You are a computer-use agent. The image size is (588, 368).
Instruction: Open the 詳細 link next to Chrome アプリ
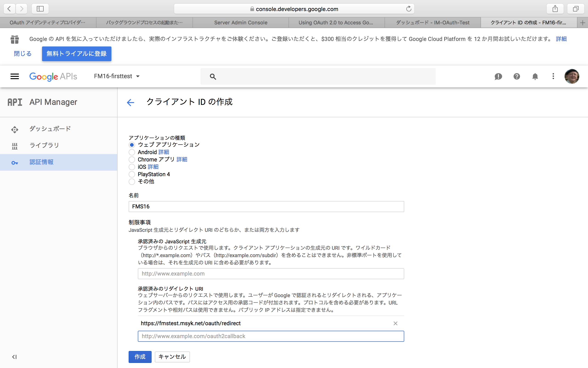coord(182,159)
